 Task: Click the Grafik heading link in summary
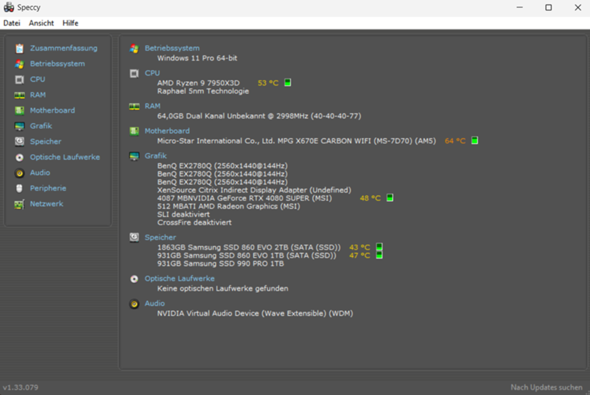pos(156,156)
